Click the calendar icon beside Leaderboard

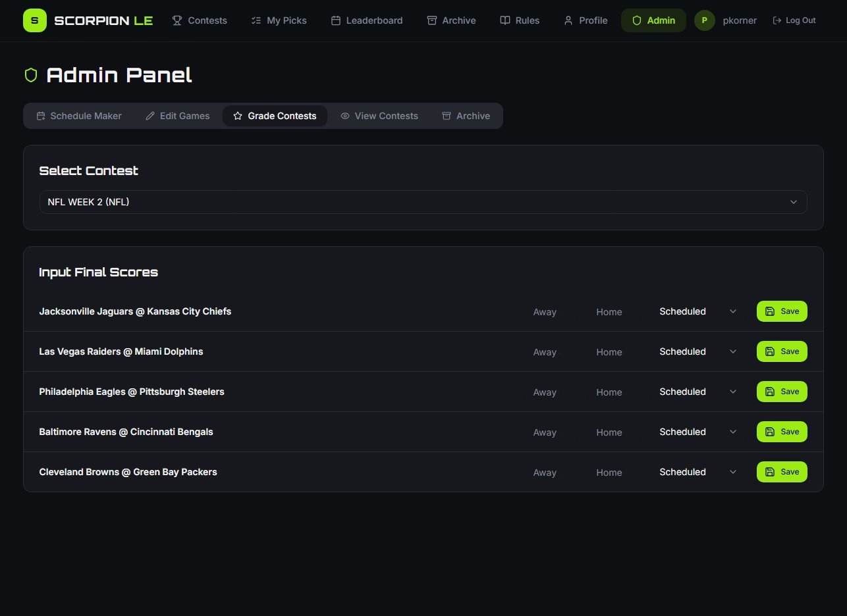coord(335,20)
